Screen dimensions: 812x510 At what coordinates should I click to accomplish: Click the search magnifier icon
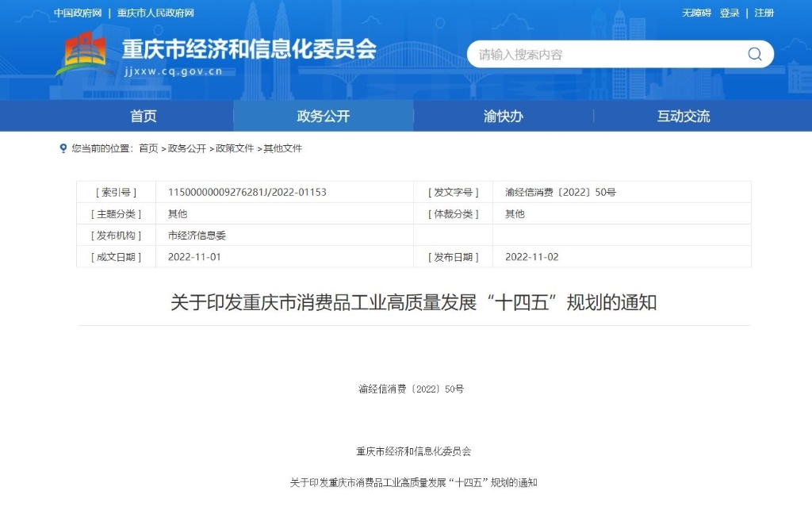[754, 54]
